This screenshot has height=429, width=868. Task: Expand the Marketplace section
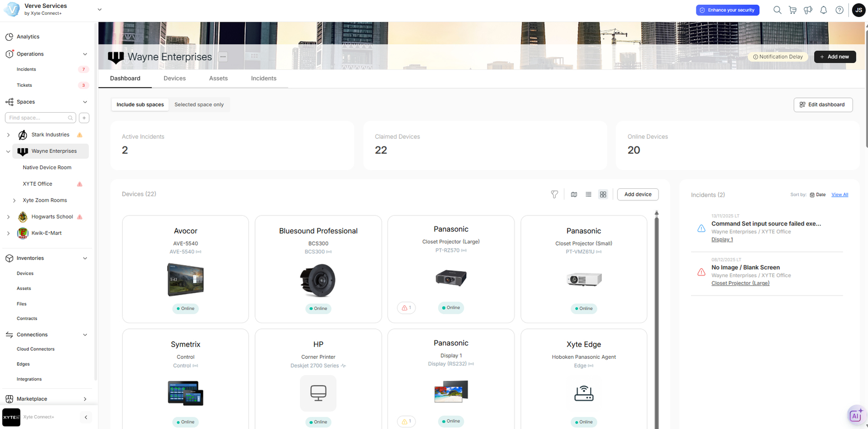point(85,399)
